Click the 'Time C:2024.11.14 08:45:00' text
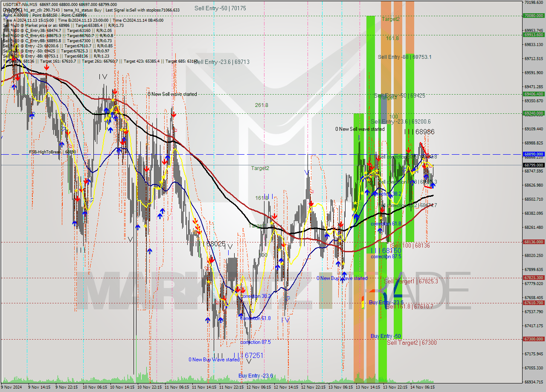This screenshot has width=546, height=392. [x=137, y=20]
